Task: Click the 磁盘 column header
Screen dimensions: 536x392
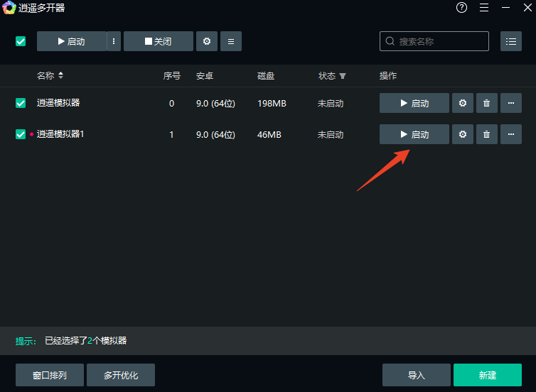Action: tap(266, 75)
